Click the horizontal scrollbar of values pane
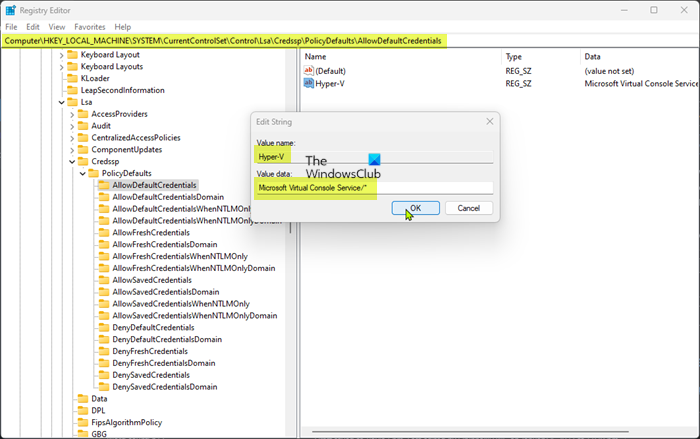Image resolution: width=700 pixels, height=439 pixels. click(x=471, y=432)
